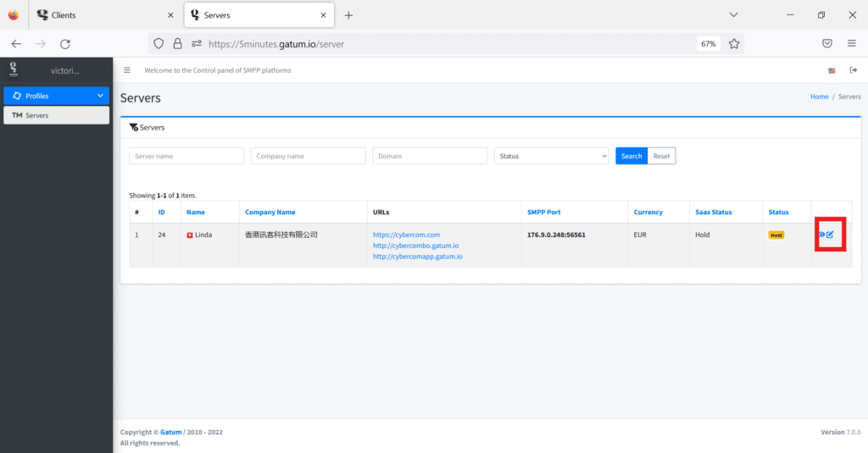Toggle sidebar hamburger menu icon

point(127,70)
